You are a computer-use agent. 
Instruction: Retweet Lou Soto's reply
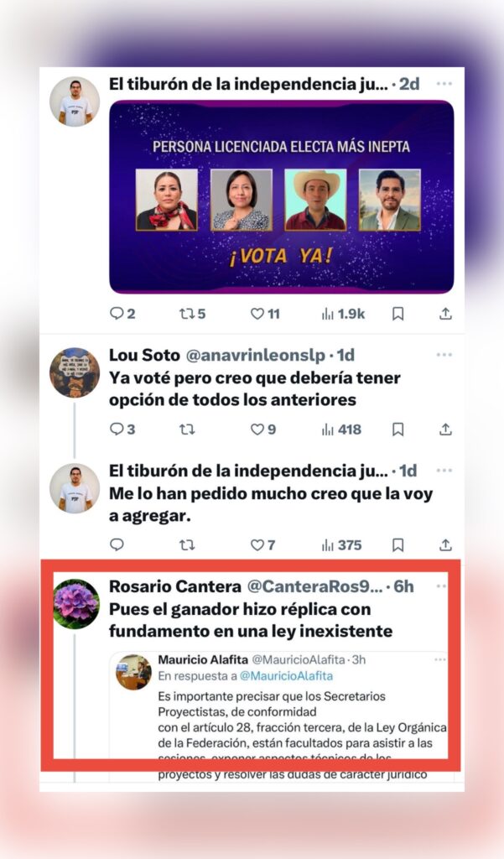tap(187, 429)
